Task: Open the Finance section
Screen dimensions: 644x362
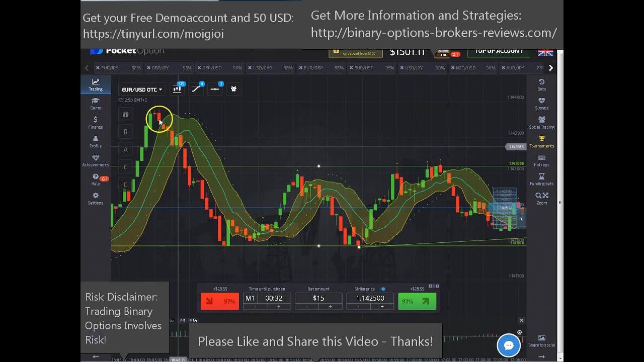Action: click(96, 123)
